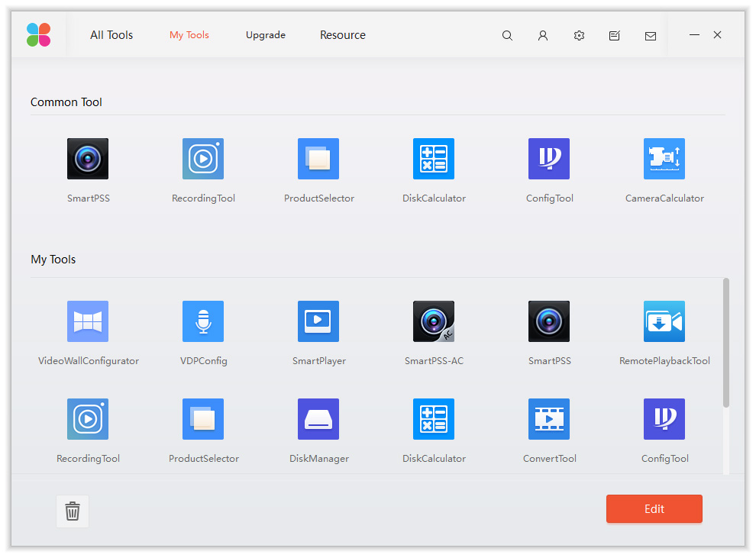
Task: Open the CameraCalculator tool icon
Action: pyautogui.click(x=664, y=159)
